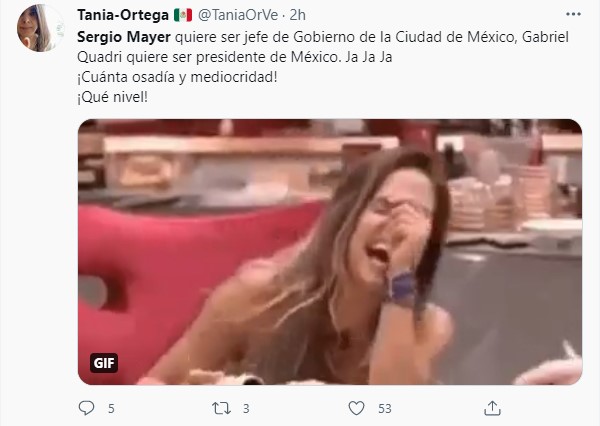The width and height of the screenshot is (600, 426).
Task: Play the laughing woman GIF
Action: coord(330,252)
